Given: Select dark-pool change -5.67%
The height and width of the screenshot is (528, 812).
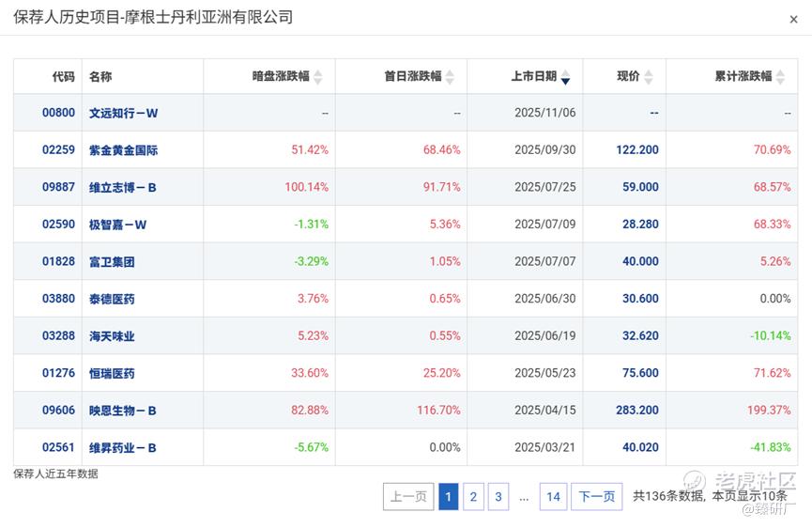Looking at the screenshot, I should 312,447.
